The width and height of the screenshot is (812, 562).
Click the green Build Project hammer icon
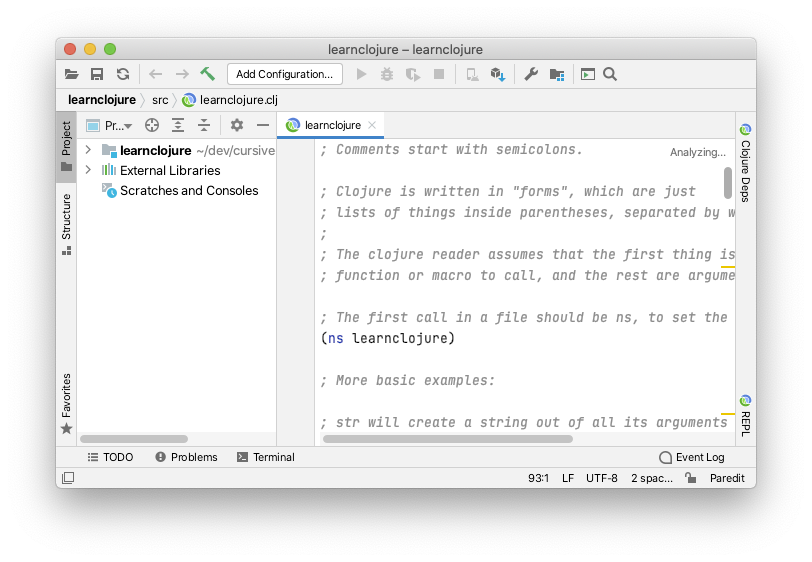(x=208, y=74)
